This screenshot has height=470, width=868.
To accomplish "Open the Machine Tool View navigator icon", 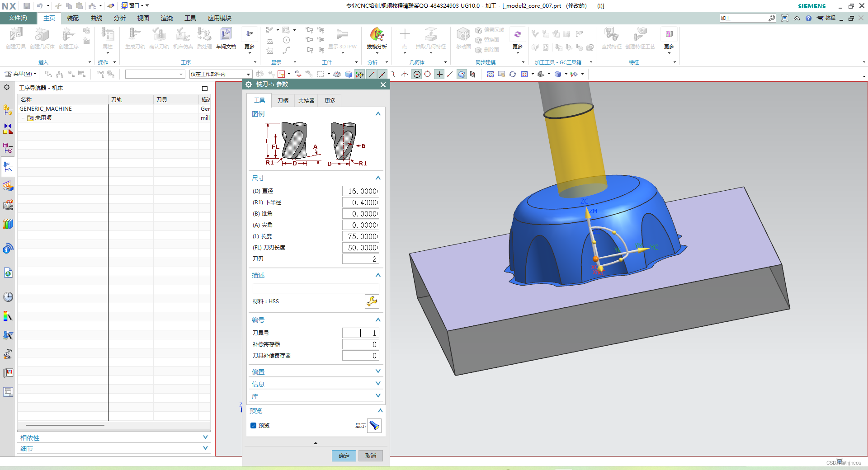I will click(8, 167).
